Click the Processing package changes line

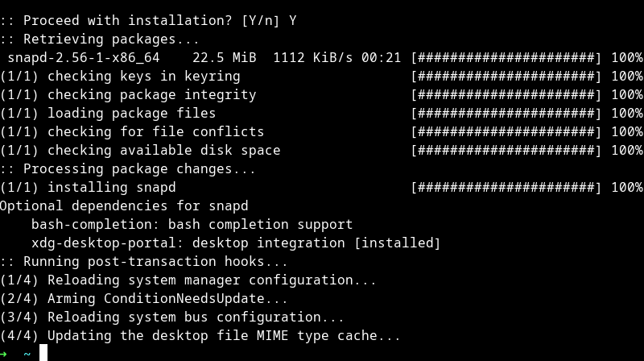[127, 169]
